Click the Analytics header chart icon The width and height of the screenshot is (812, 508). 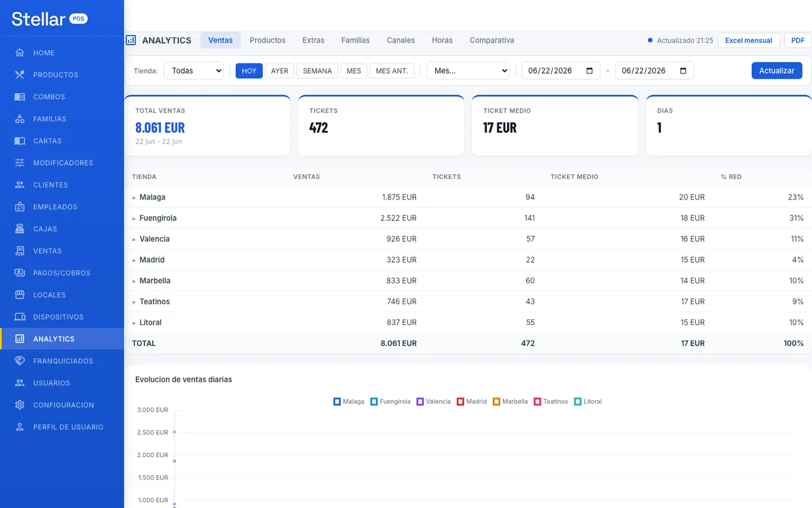[131, 40]
